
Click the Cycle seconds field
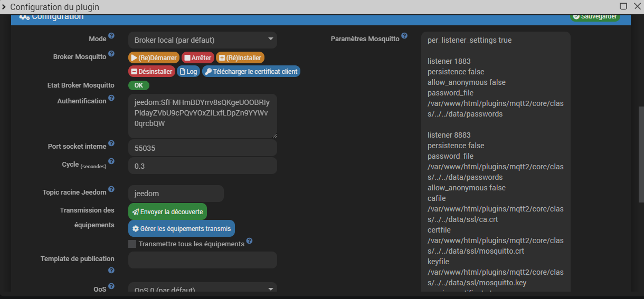(x=203, y=166)
